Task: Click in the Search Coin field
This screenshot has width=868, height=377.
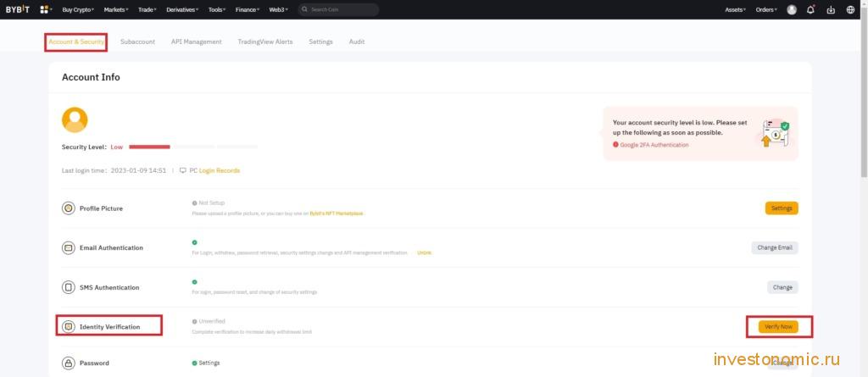Action: click(338, 9)
